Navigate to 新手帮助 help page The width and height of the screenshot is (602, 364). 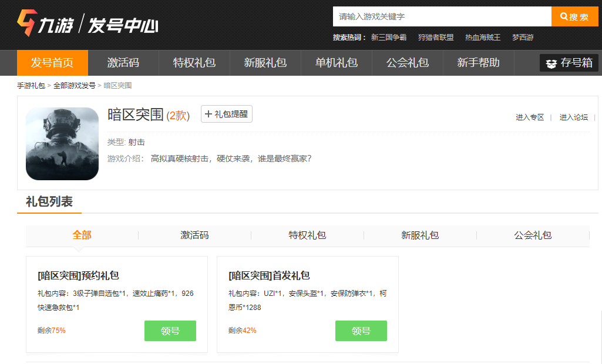pos(479,63)
